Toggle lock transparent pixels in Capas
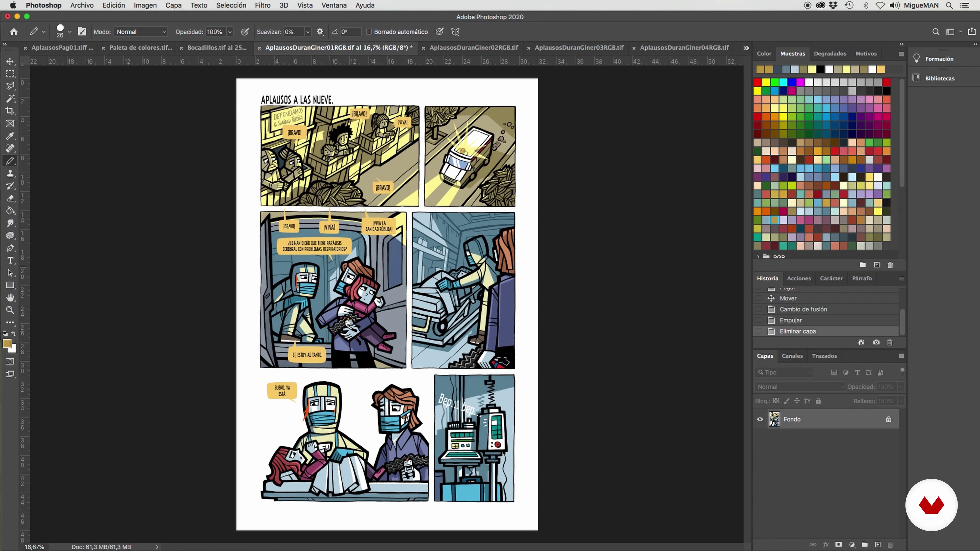The width and height of the screenshot is (980, 551). (x=776, y=401)
